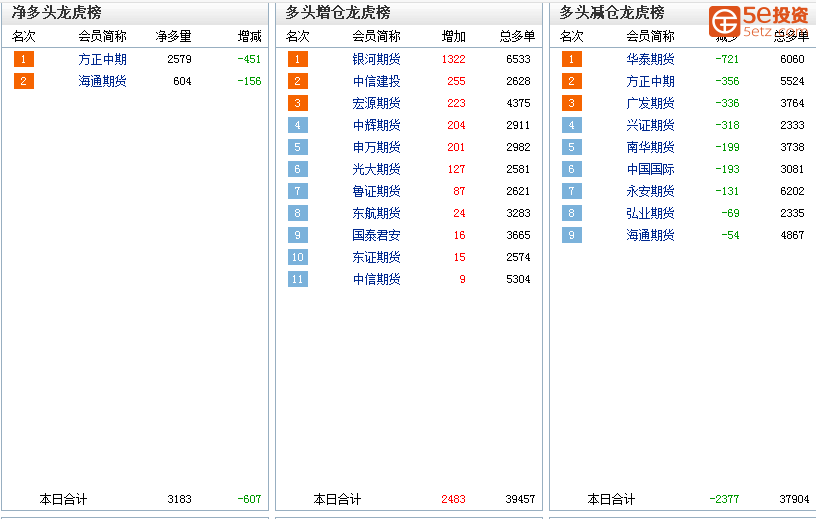
Task: Select the 广发期货 member link
Action: [651, 103]
